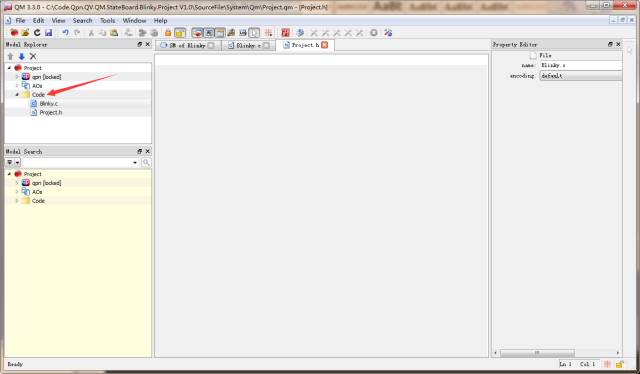
Task: Open the Search menu
Action: click(x=82, y=20)
